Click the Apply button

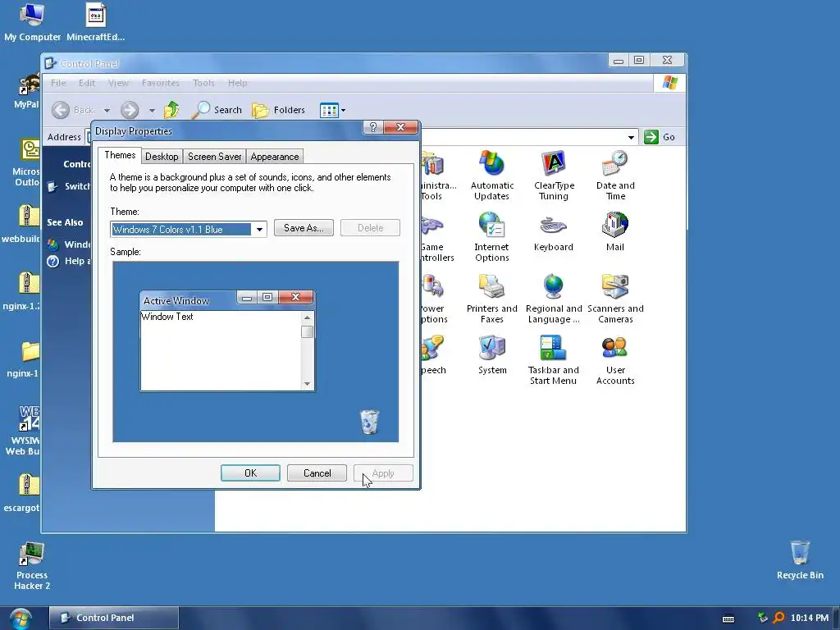click(x=383, y=473)
